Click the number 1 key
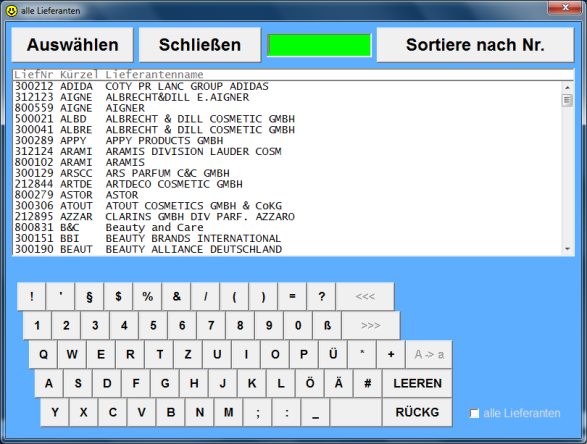The width and height of the screenshot is (587, 444). [x=37, y=325]
